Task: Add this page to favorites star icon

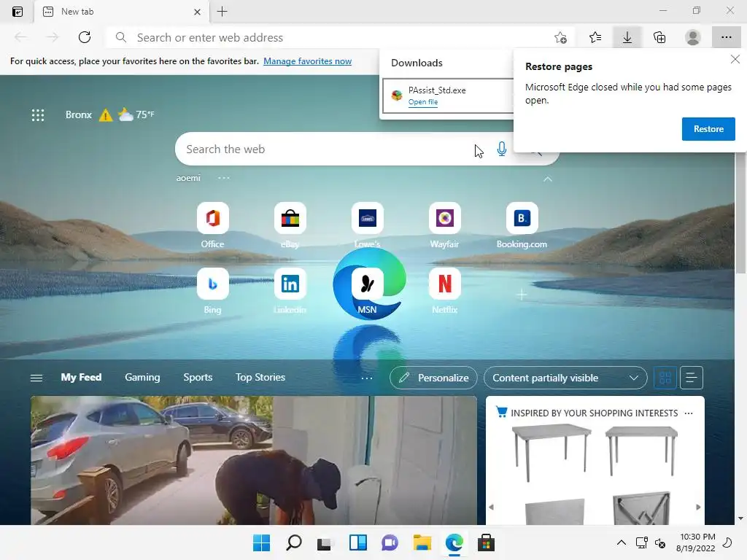Action: click(561, 37)
